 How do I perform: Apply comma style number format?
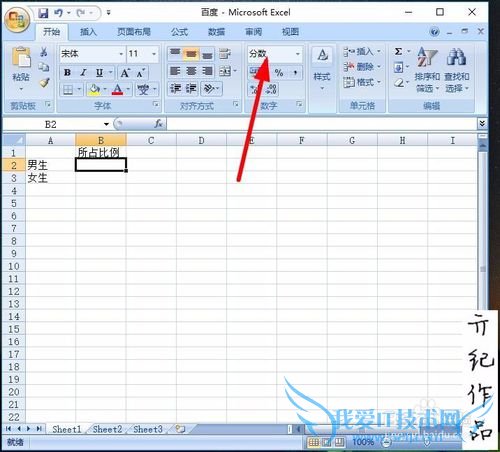(295, 72)
